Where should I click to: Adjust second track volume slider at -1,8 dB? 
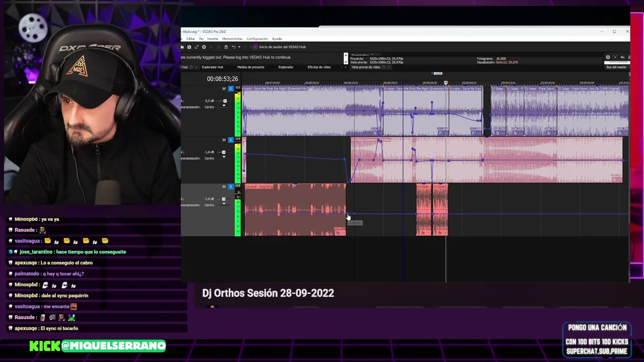(x=224, y=152)
